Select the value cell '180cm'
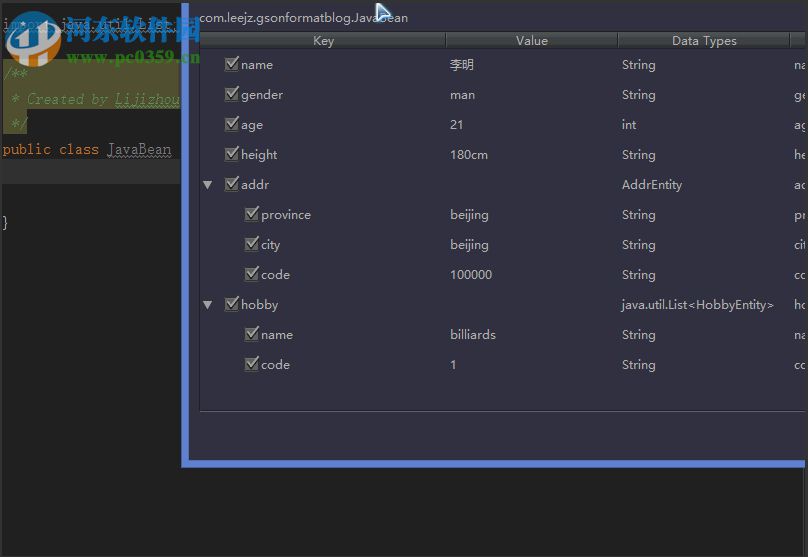Screen dimensions: 808x557 [x=469, y=155]
